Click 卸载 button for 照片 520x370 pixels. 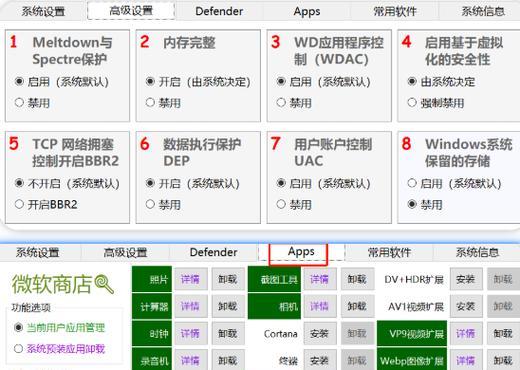pyautogui.click(x=228, y=279)
